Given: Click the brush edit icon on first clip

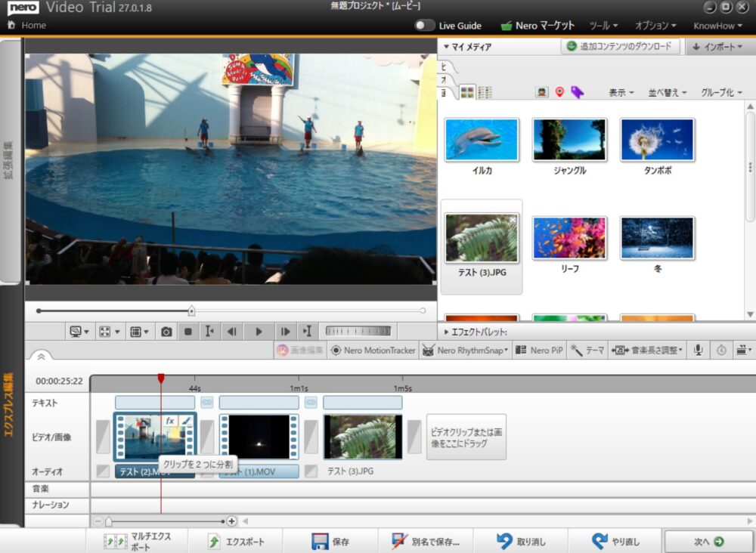Looking at the screenshot, I should [187, 421].
